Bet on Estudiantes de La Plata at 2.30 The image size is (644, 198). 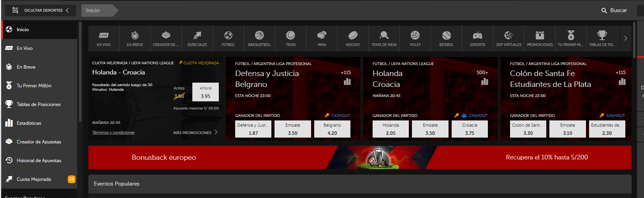click(607, 129)
